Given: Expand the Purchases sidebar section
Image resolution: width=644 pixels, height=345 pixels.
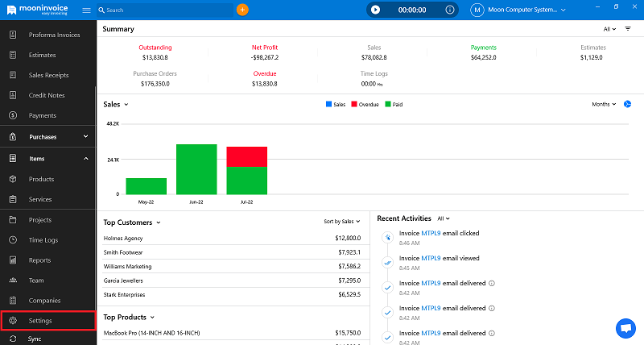Looking at the screenshot, I should tap(86, 136).
